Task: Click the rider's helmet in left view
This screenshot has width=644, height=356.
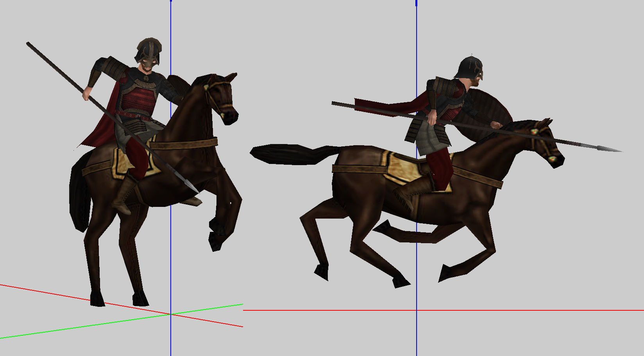Action: pyautogui.click(x=148, y=51)
